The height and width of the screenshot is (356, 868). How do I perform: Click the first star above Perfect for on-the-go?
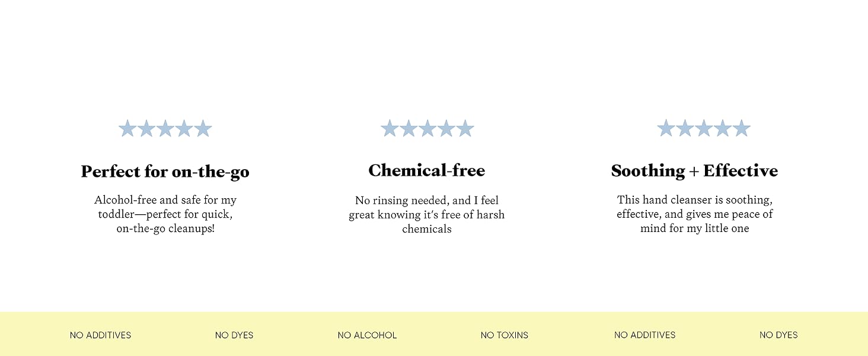coord(127,128)
